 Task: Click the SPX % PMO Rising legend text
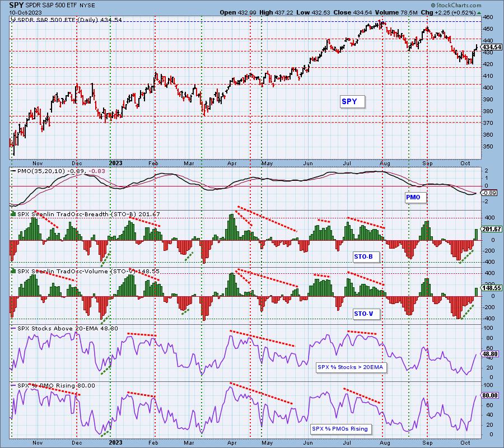pyautogui.click(x=46, y=385)
